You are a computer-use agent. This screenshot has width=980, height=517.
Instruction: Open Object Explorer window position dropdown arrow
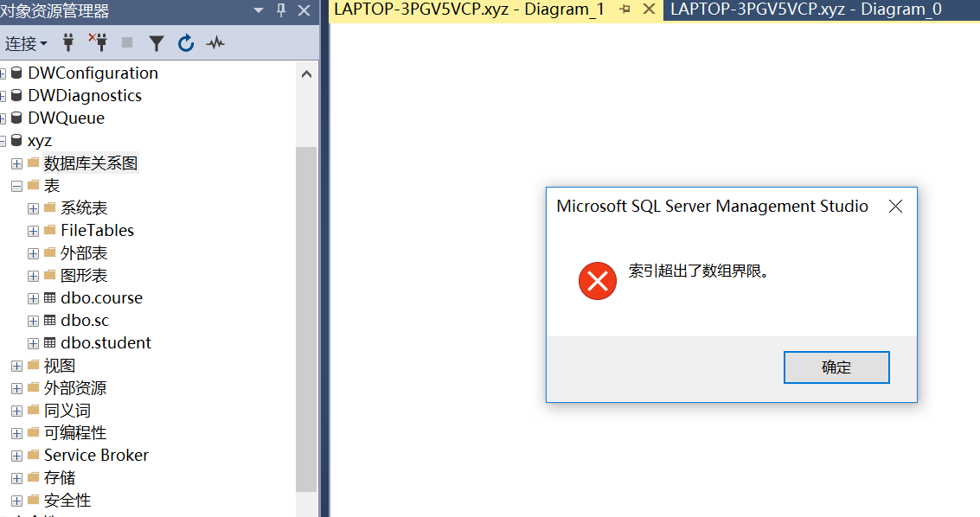pyautogui.click(x=259, y=10)
